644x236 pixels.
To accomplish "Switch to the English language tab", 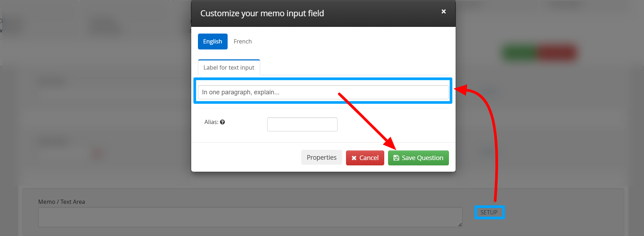I will 212,41.
